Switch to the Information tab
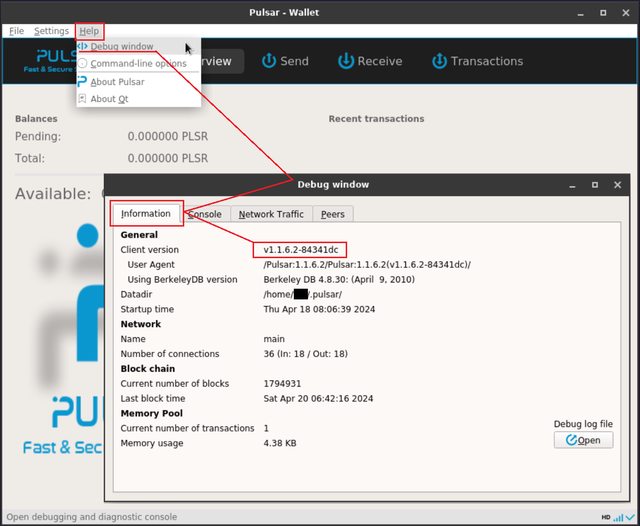The image size is (640, 526). tap(146, 213)
